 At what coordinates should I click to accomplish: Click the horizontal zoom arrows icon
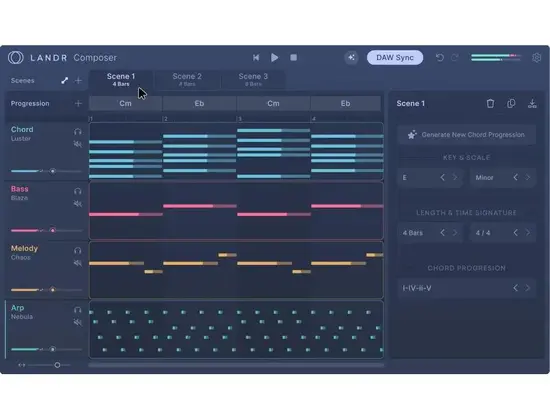[22, 365]
